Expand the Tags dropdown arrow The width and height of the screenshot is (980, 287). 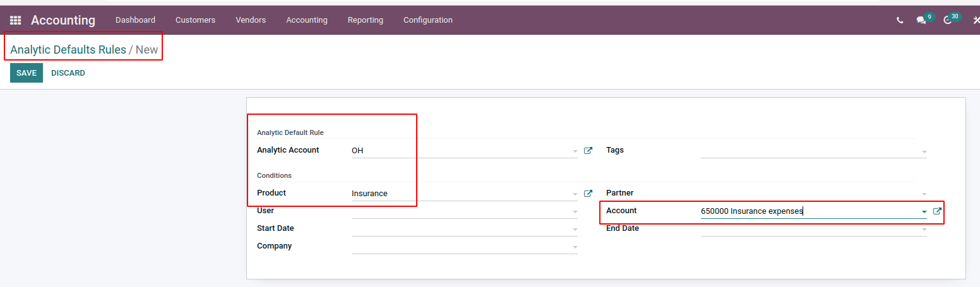pyautogui.click(x=924, y=151)
